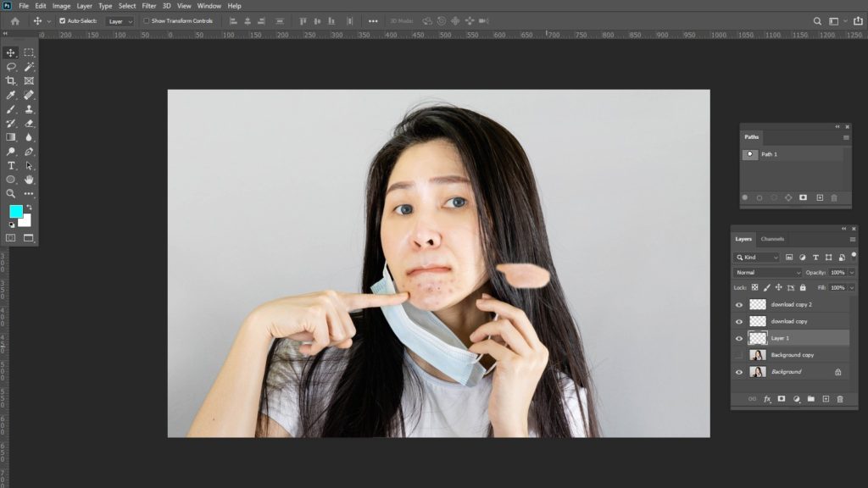Enable Show Transform Controls checkbox
Screen dimensions: 868x488
pyautogui.click(x=146, y=21)
